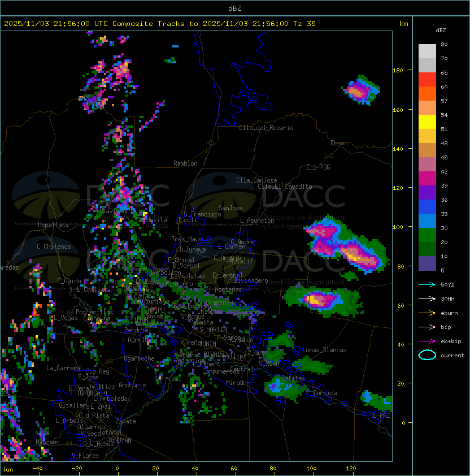Click the slate 5-10 dBZ swatch at bottom
Image resolution: width=470 pixels, height=476 pixels.
[427, 263]
